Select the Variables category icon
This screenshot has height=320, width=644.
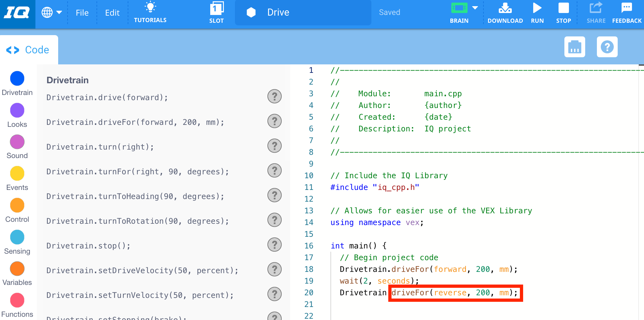point(17,269)
